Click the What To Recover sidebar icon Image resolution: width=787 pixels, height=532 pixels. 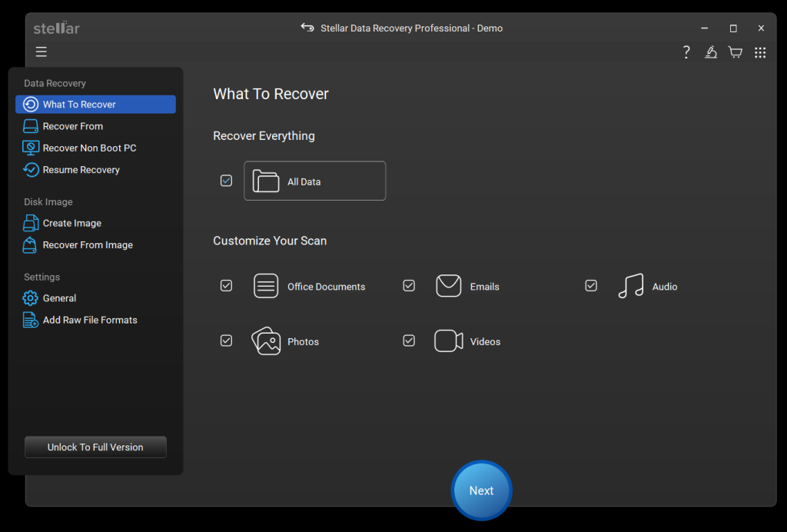[x=31, y=105]
